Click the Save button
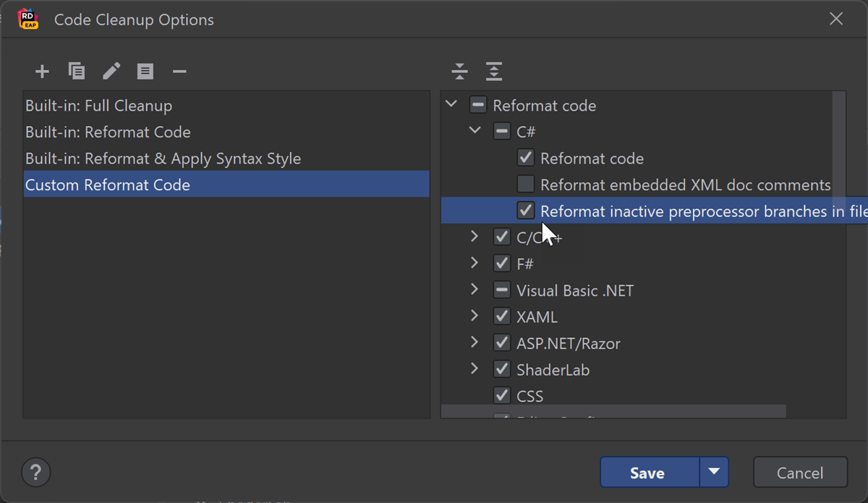This screenshot has width=868, height=503. click(x=647, y=473)
